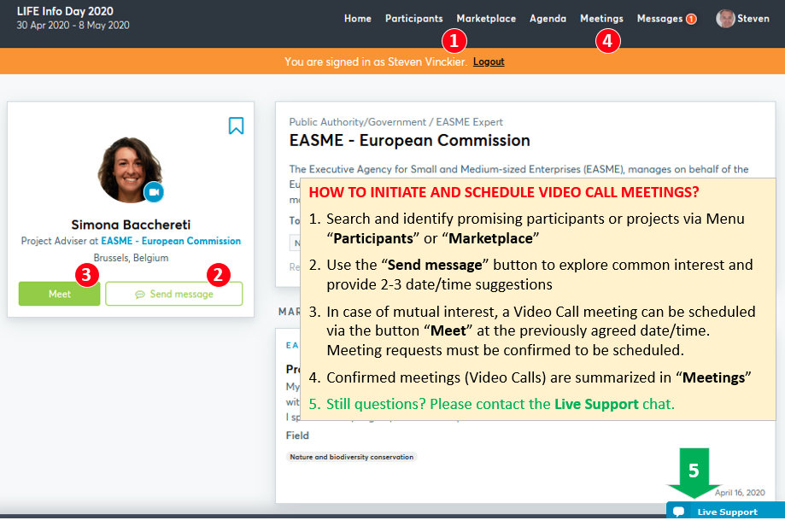785x532 pixels.
Task: Click the EASME - European Commission heading
Action: [409, 141]
